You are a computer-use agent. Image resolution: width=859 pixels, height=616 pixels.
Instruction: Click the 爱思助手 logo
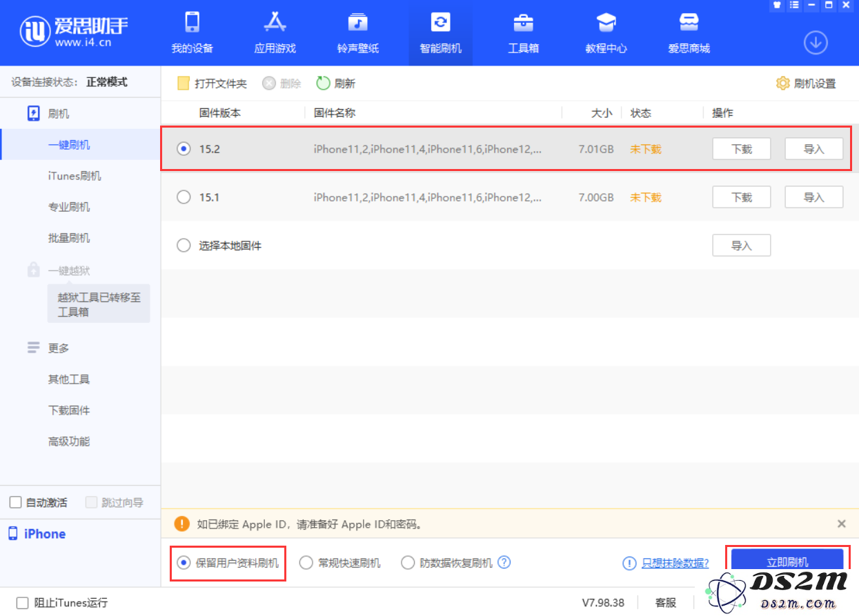tap(75, 32)
